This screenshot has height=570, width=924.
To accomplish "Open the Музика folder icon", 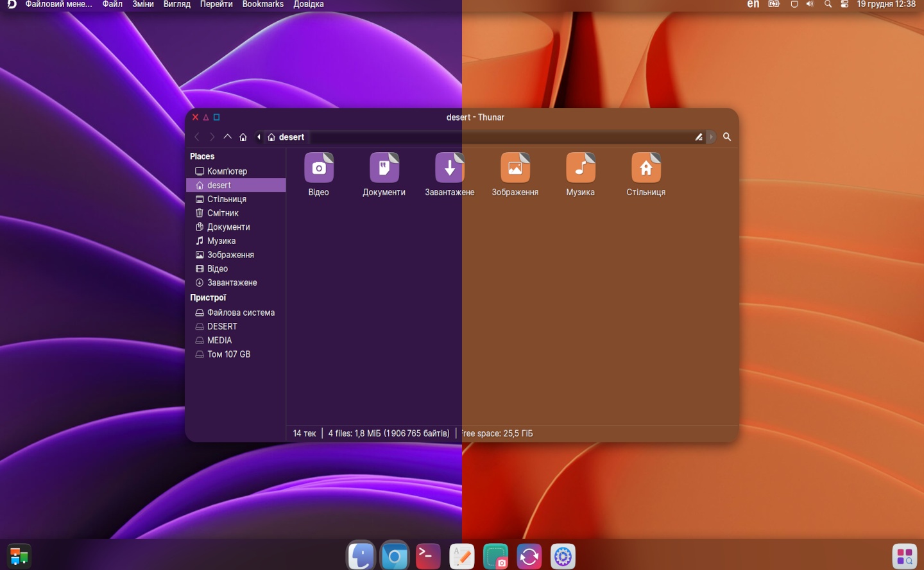I will click(x=580, y=168).
